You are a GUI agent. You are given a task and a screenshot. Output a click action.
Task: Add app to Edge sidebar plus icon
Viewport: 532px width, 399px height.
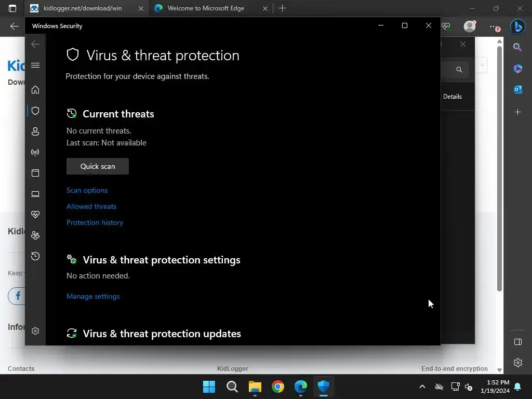click(517, 112)
